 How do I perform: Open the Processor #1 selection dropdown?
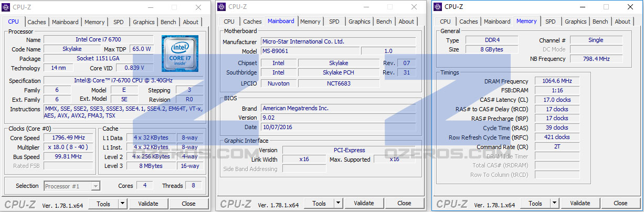tap(72, 186)
